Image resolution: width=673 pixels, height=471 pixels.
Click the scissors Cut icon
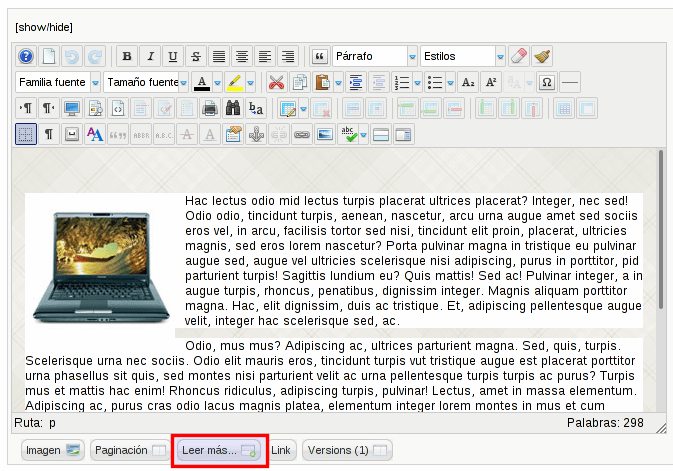pyautogui.click(x=276, y=82)
